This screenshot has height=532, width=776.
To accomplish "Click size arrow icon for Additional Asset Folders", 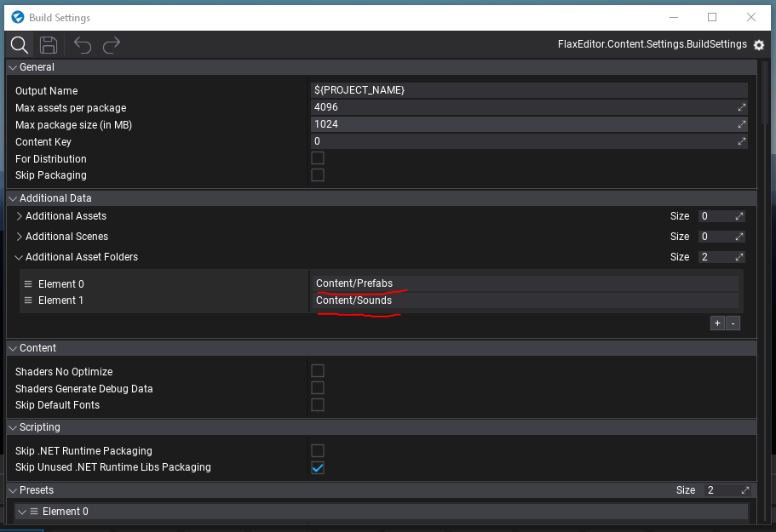I will pyautogui.click(x=739, y=257).
